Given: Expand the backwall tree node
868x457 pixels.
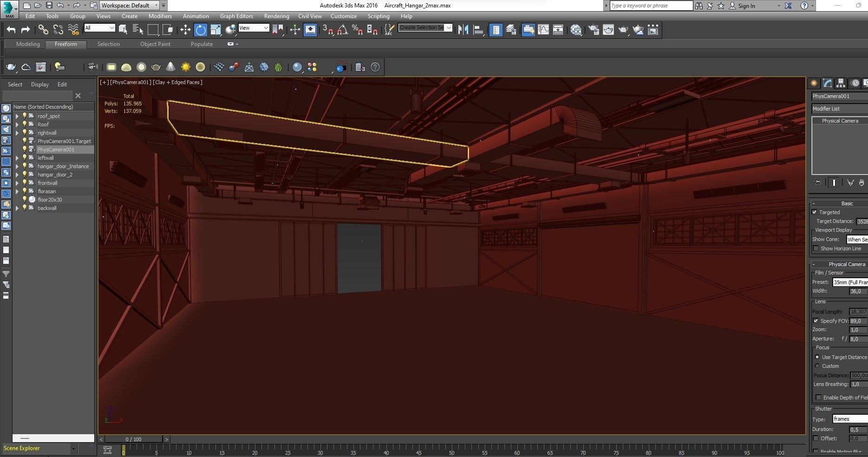Looking at the screenshot, I should click(17, 208).
